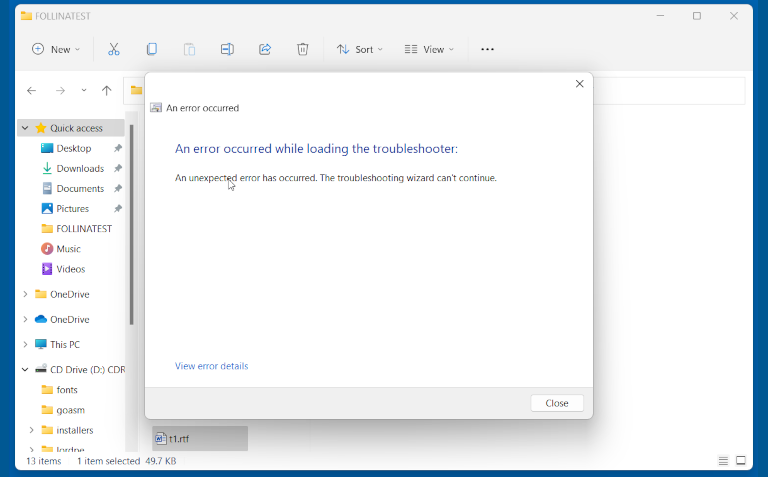Select Videos in the navigation pane
The image size is (768, 477).
pos(71,269)
